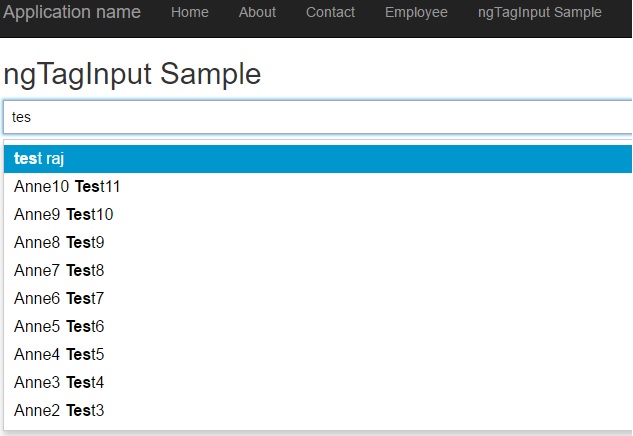The height and width of the screenshot is (436, 633).
Task: Open the Home navigation item
Action: (x=190, y=13)
